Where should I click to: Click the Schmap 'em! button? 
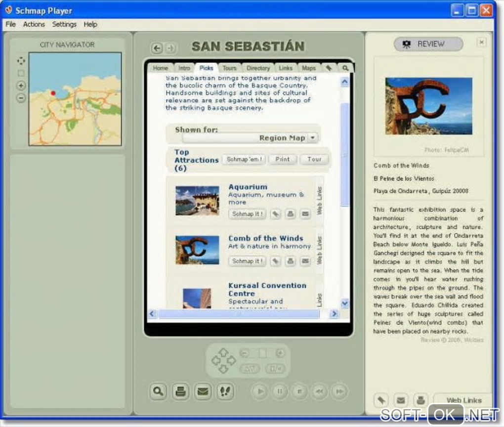[x=244, y=160]
